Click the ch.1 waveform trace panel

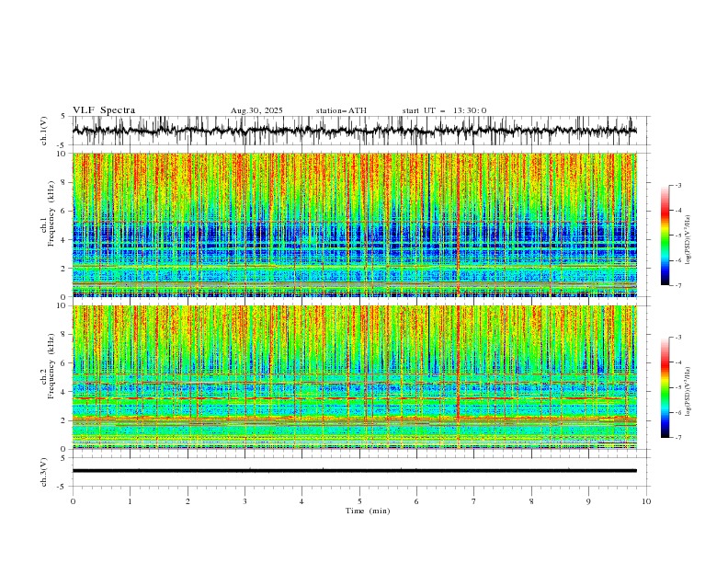[359, 131]
